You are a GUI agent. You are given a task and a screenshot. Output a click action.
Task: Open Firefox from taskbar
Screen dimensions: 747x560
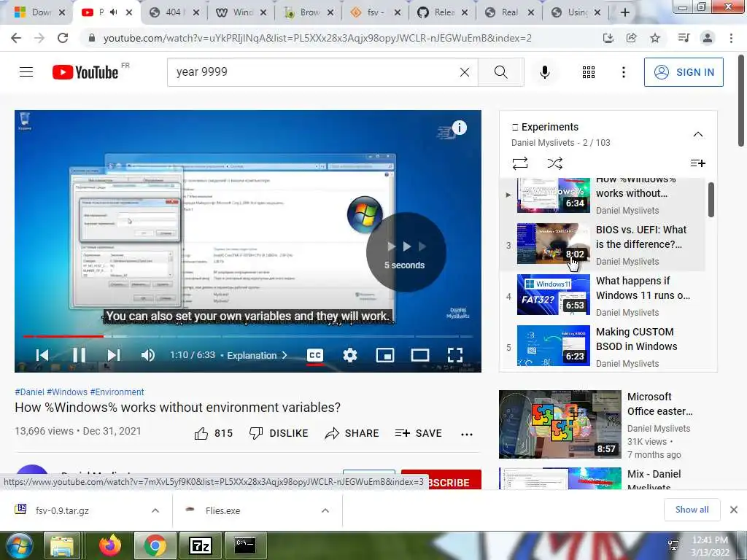(110, 545)
